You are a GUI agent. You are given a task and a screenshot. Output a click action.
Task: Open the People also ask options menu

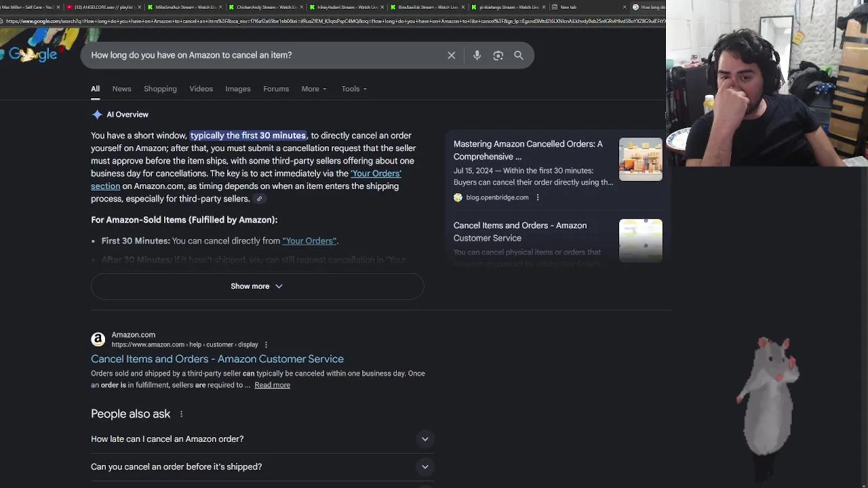pyautogui.click(x=181, y=414)
